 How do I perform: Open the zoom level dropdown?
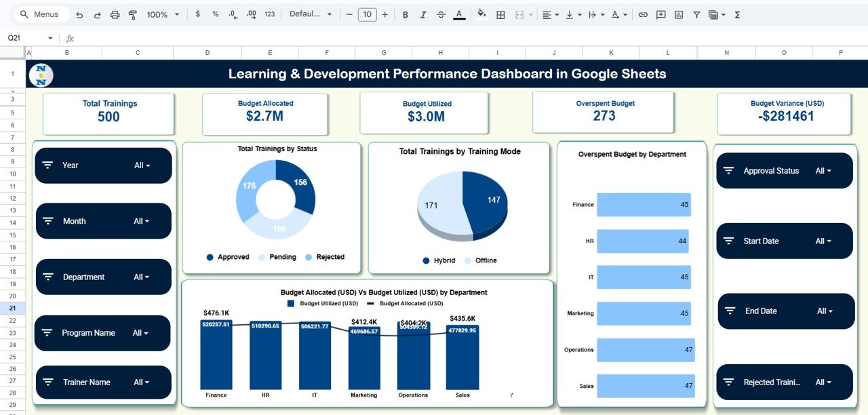[x=163, y=14]
